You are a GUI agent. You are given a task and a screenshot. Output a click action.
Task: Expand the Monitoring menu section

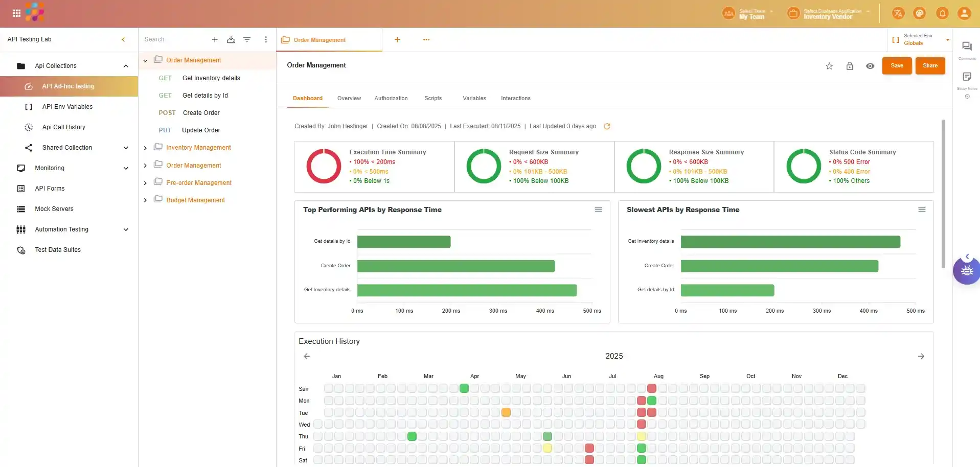[x=126, y=168]
